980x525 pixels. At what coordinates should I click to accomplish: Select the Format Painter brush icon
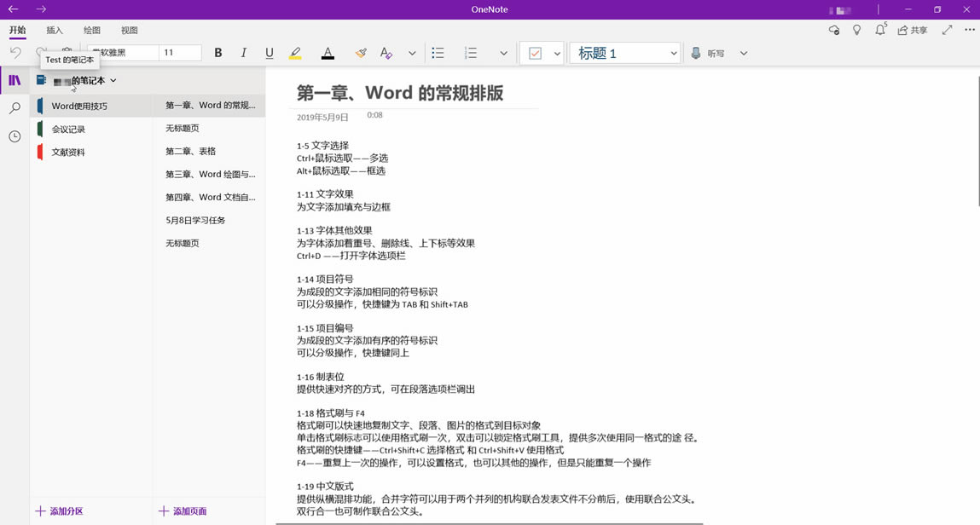click(x=360, y=53)
